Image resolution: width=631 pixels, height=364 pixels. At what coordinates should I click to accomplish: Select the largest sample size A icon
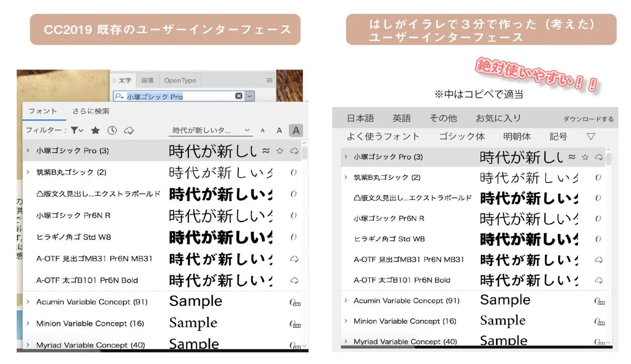pyautogui.click(x=296, y=130)
